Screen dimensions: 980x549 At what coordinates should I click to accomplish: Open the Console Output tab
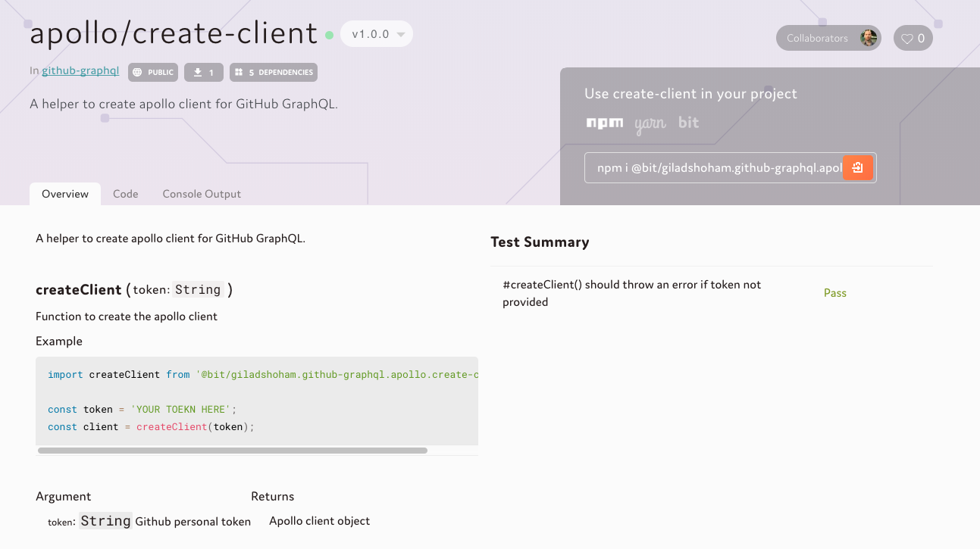[202, 194]
